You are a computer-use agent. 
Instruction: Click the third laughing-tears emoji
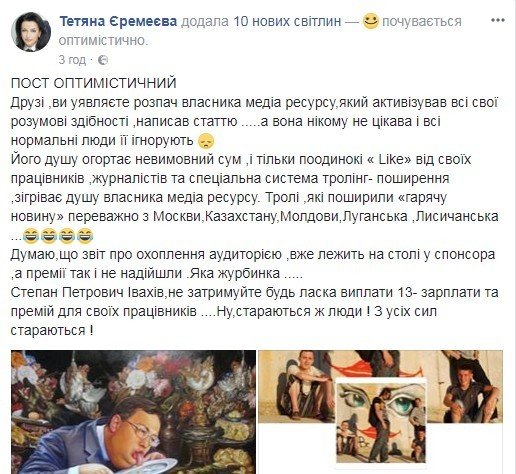pos(67,236)
